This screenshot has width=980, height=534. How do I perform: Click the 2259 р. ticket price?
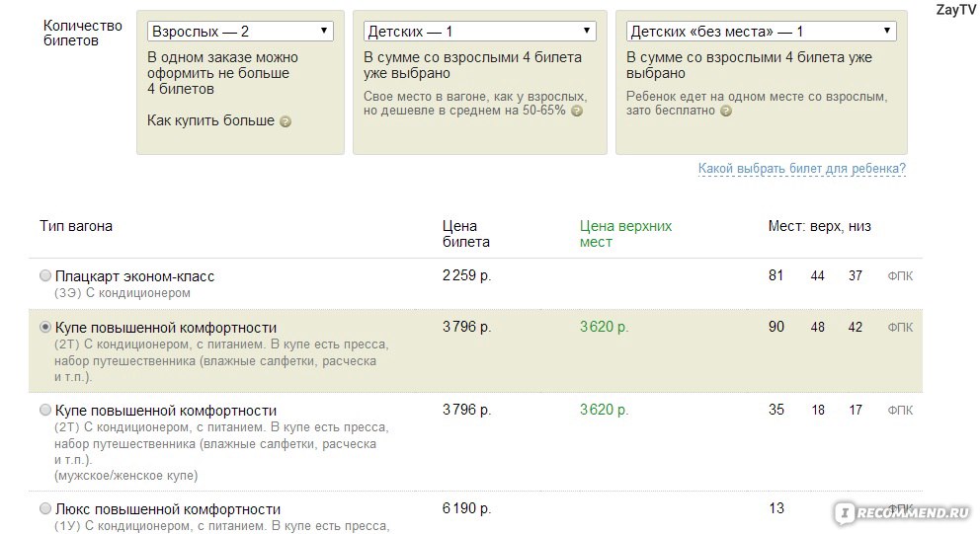click(x=466, y=275)
